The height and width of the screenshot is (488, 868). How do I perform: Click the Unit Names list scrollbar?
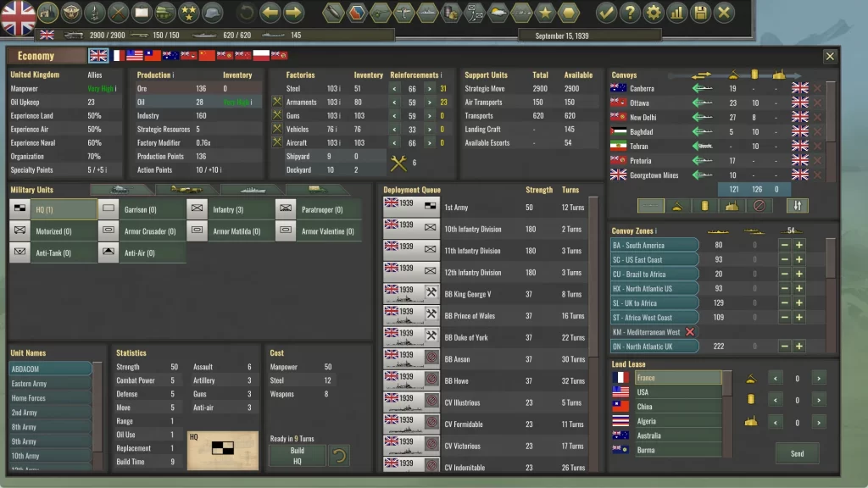(x=97, y=415)
